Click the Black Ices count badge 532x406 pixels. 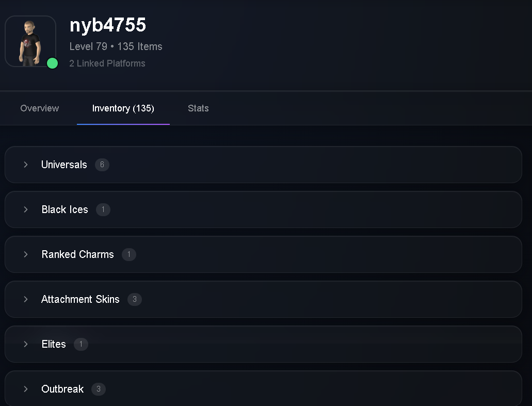(x=103, y=209)
